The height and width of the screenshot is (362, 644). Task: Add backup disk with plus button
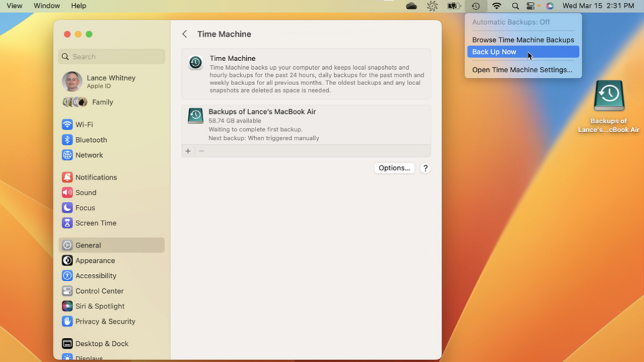[x=188, y=152]
